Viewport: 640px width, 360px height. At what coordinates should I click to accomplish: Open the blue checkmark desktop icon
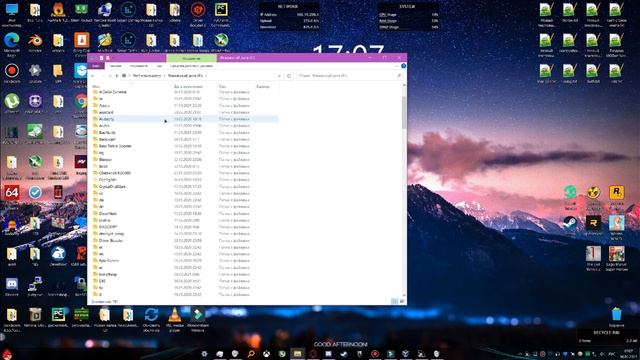pos(35,193)
